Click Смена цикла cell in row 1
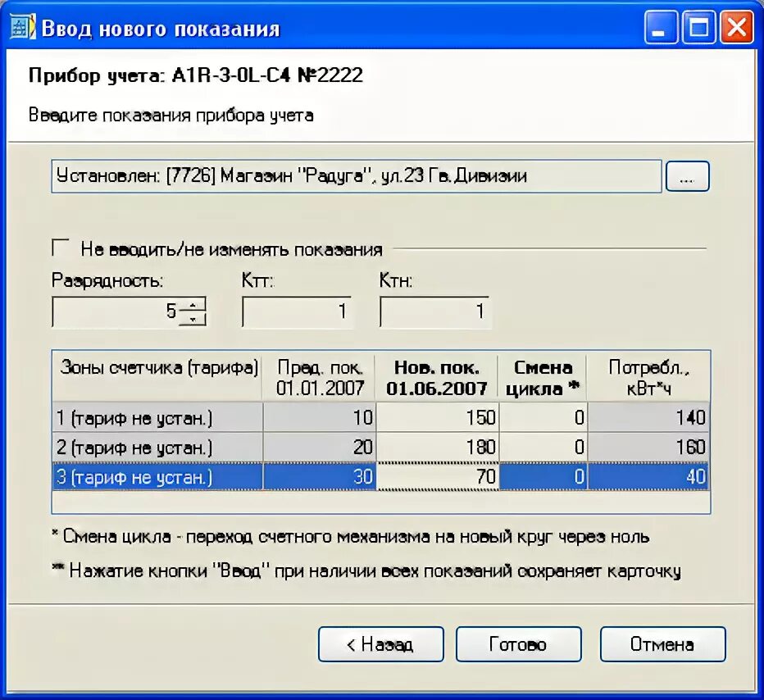The image size is (764, 700). pos(543,417)
